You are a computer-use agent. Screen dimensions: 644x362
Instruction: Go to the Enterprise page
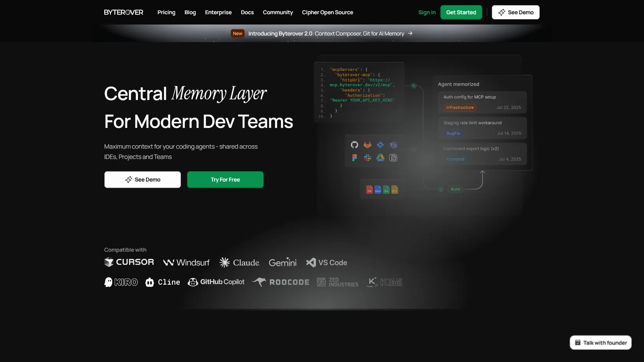[218, 12]
